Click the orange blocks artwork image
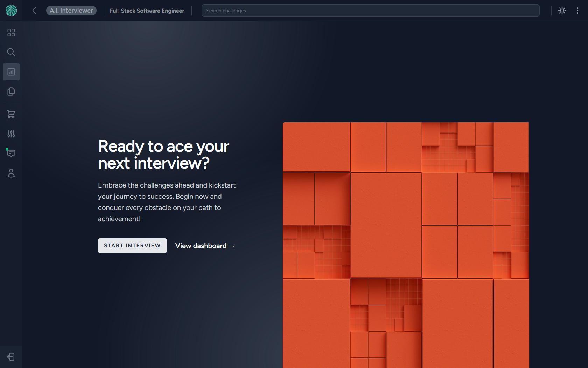588x368 pixels. point(406,245)
